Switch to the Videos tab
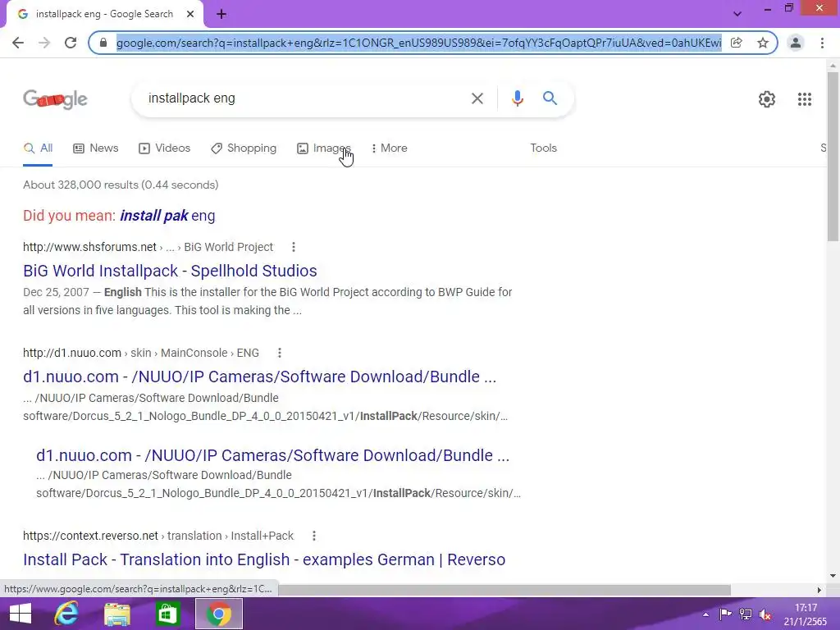Screen dimensions: 840x630 164,148
